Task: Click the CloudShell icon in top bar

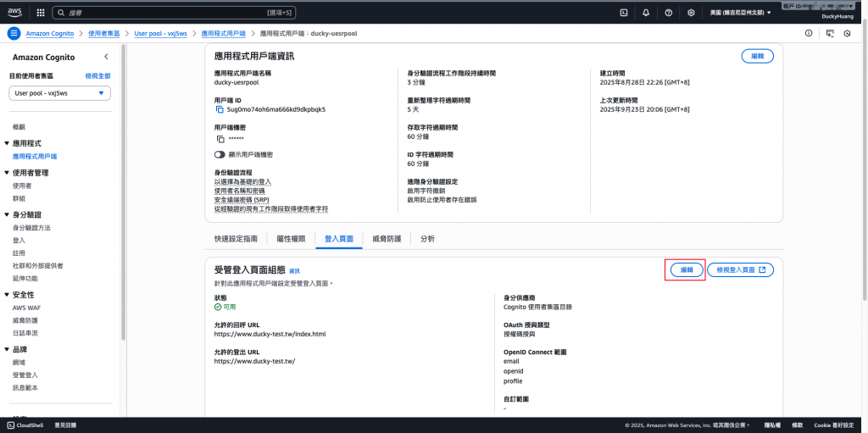Action: pyautogui.click(x=623, y=12)
